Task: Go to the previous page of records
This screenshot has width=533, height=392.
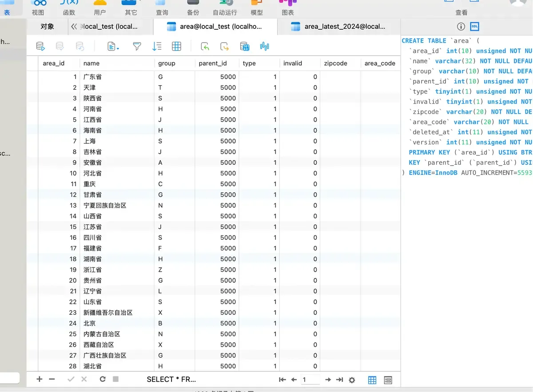Action: 294,380
